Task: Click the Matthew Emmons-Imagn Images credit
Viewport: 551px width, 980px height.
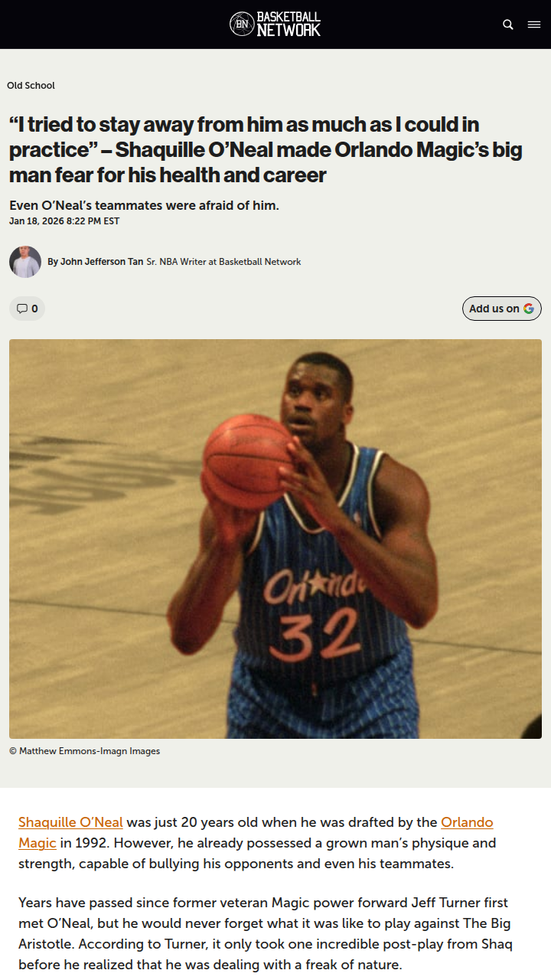Action: point(85,751)
